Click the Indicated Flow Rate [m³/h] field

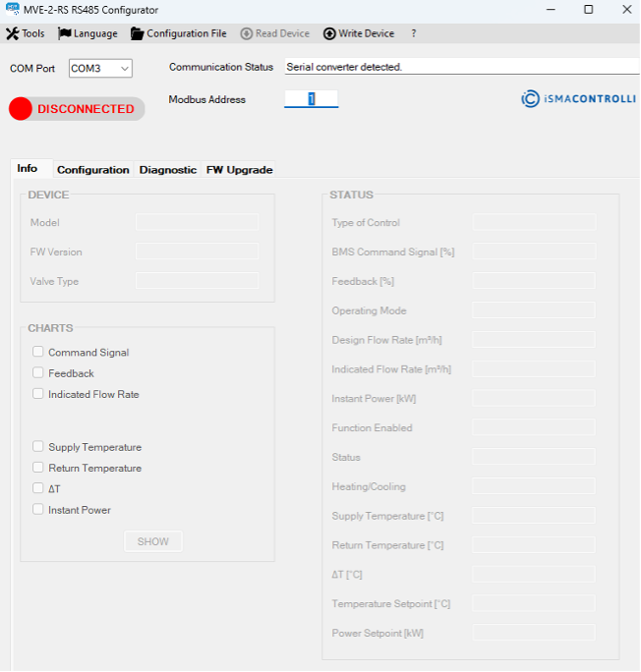534,368
